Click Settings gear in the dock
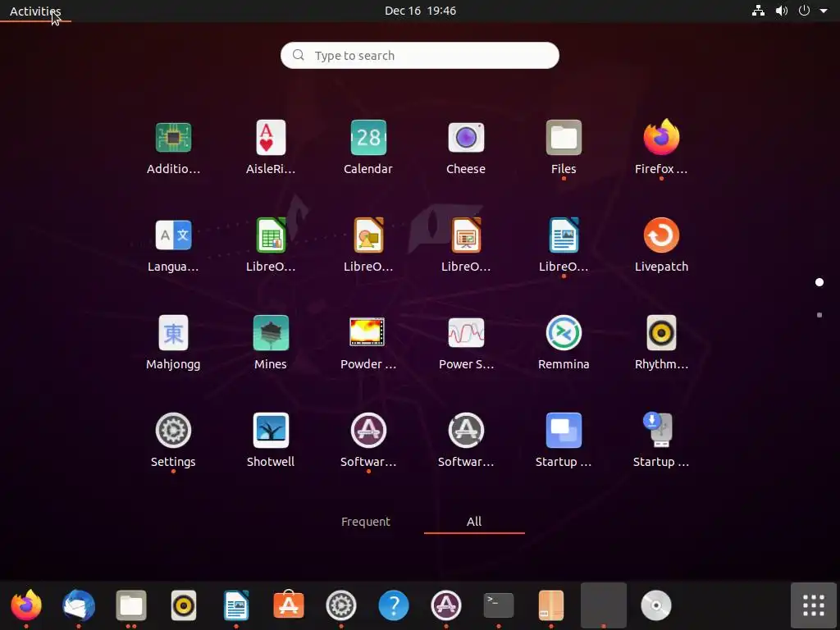This screenshot has height=630, width=840. [x=341, y=605]
